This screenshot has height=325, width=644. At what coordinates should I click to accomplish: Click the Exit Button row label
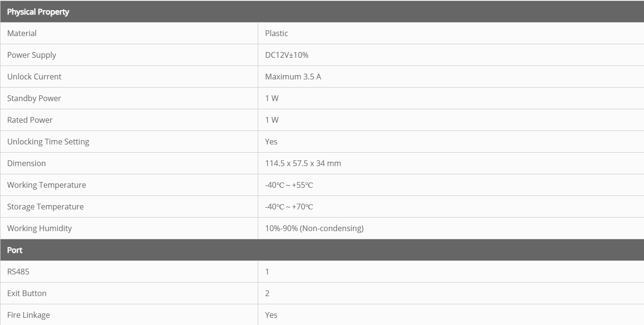tap(27, 293)
